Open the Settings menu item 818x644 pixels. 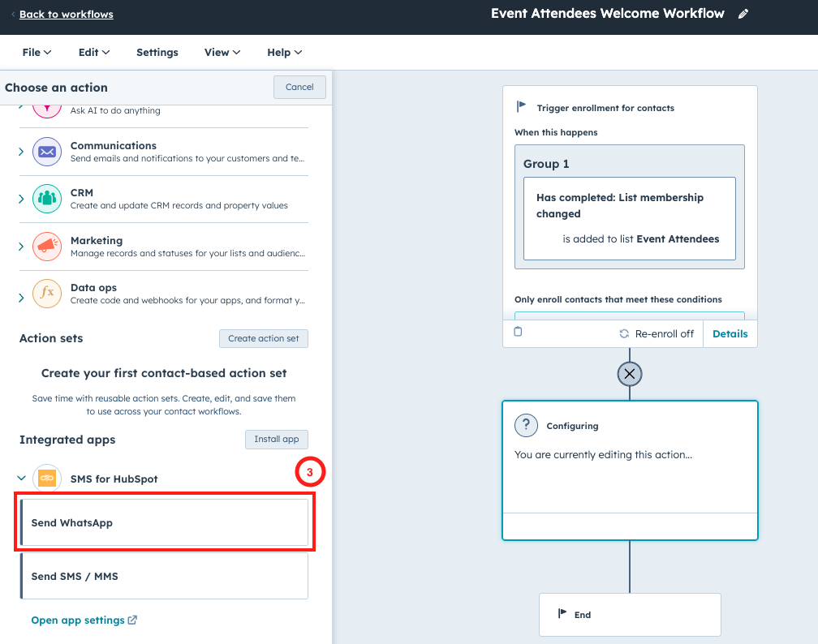pyautogui.click(x=157, y=52)
